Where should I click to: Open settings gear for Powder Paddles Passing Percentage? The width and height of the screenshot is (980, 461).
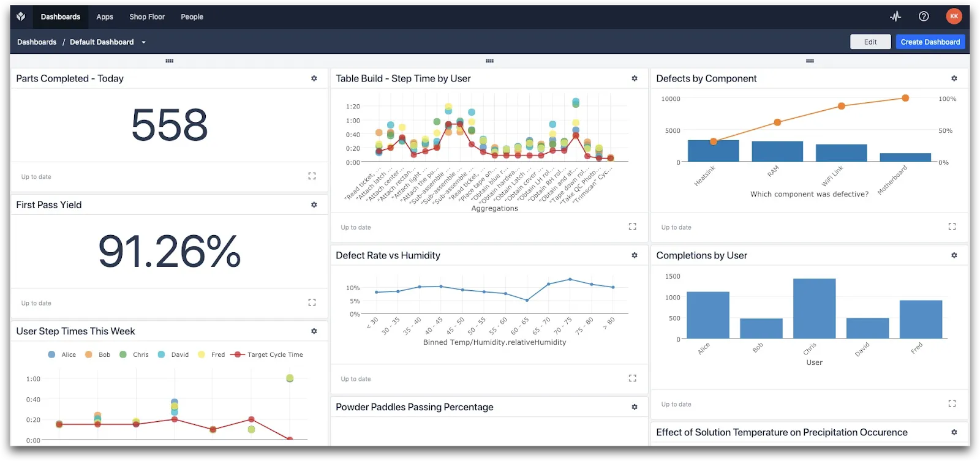point(635,407)
